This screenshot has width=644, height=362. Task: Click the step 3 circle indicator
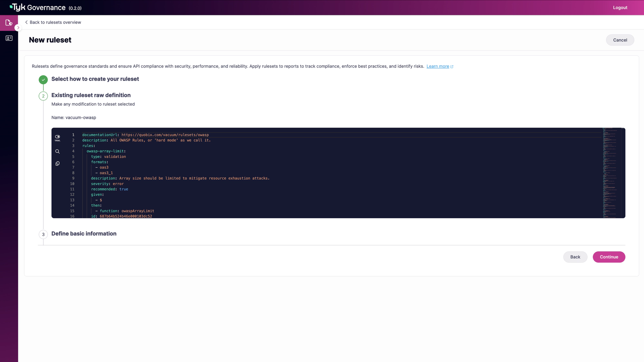tap(43, 234)
